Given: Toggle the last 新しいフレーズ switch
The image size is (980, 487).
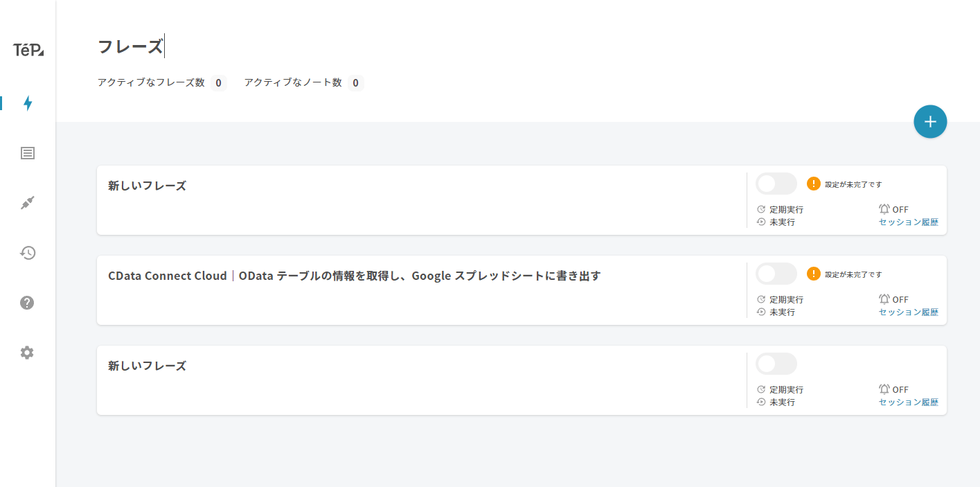Looking at the screenshot, I should coord(776,364).
